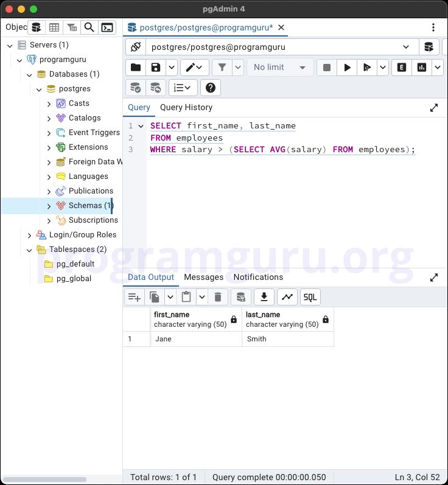
Task: Click the Explain Analyze chart button
Action: [x=422, y=68]
